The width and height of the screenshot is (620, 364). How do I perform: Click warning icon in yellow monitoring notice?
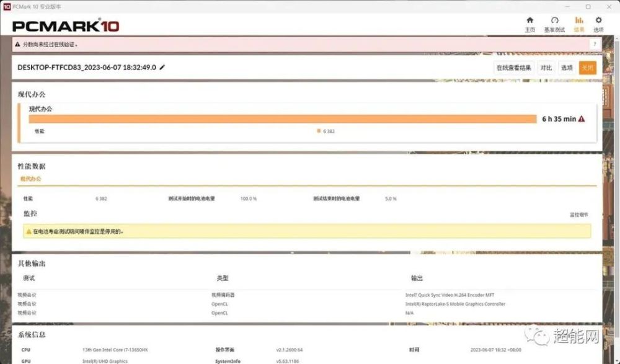29,231
